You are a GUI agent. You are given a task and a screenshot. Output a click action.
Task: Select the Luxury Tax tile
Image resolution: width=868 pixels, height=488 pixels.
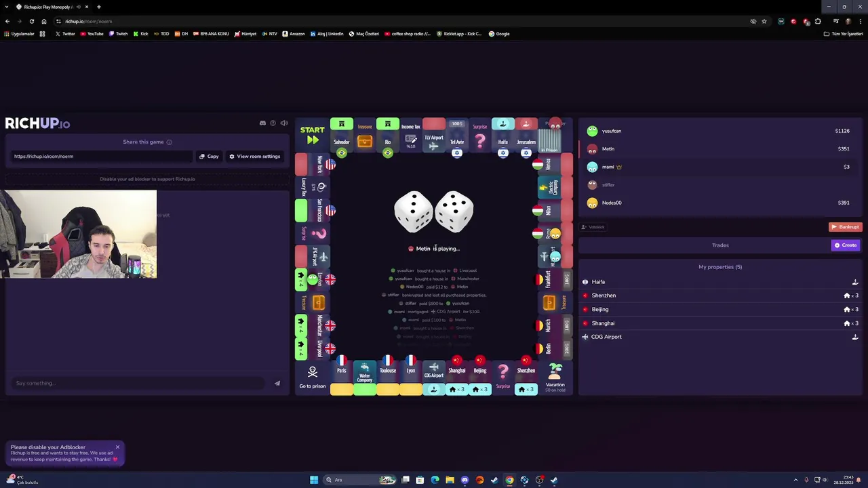pyautogui.click(x=313, y=187)
